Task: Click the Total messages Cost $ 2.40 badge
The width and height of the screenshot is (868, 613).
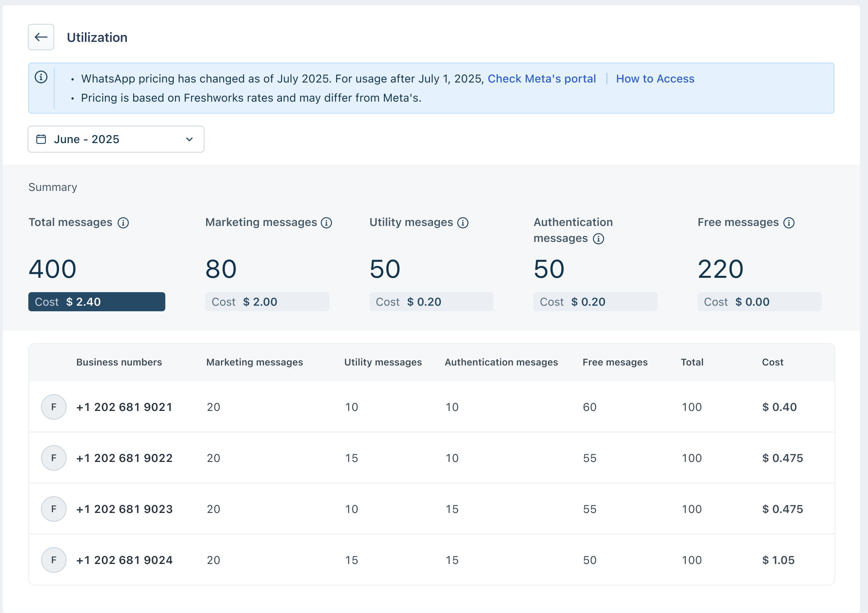Action: coord(96,302)
